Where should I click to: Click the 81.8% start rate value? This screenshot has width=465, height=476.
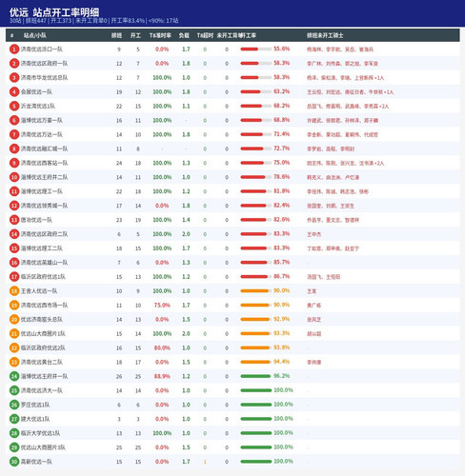tap(282, 191)
